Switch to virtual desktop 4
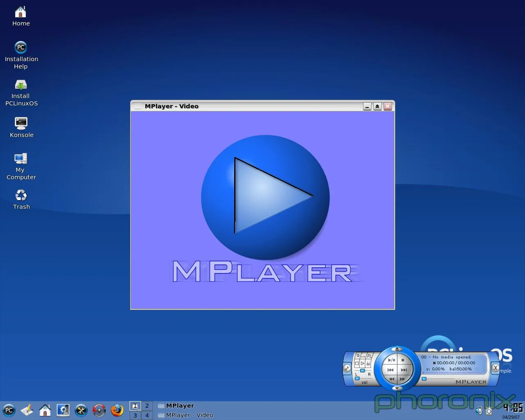 click(147, 415)
